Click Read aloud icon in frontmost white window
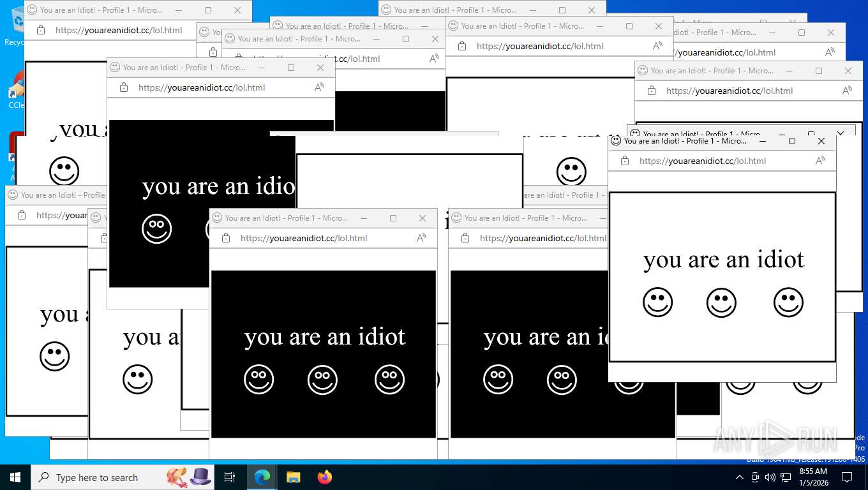This screenshot has height=490, width=868. [820, 161]
